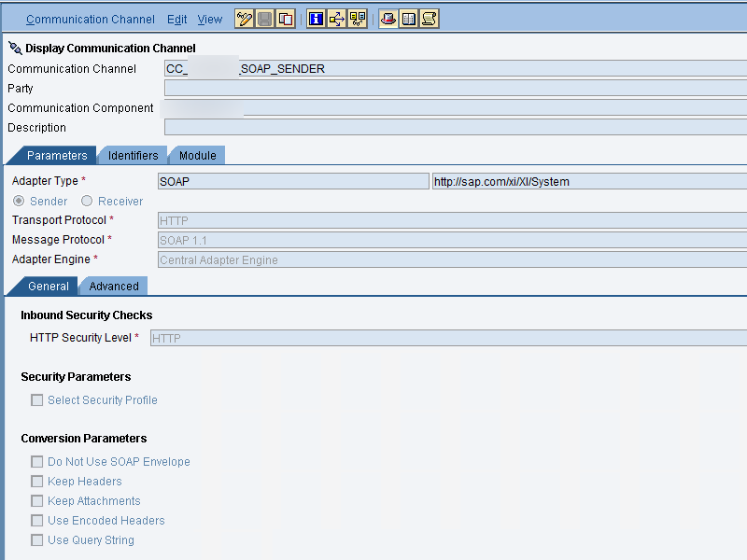Click the Security Parameters heading

click(76, 377)
